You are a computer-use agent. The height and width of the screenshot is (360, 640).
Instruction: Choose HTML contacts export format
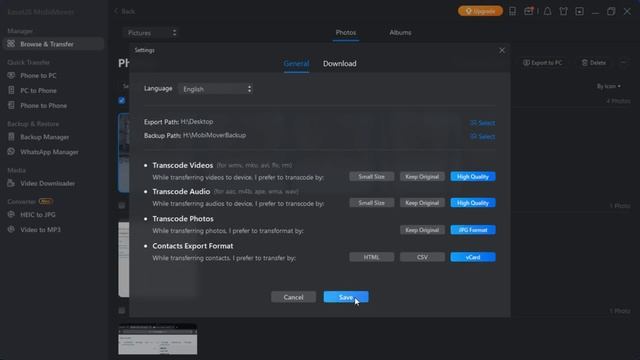(371, 257)
